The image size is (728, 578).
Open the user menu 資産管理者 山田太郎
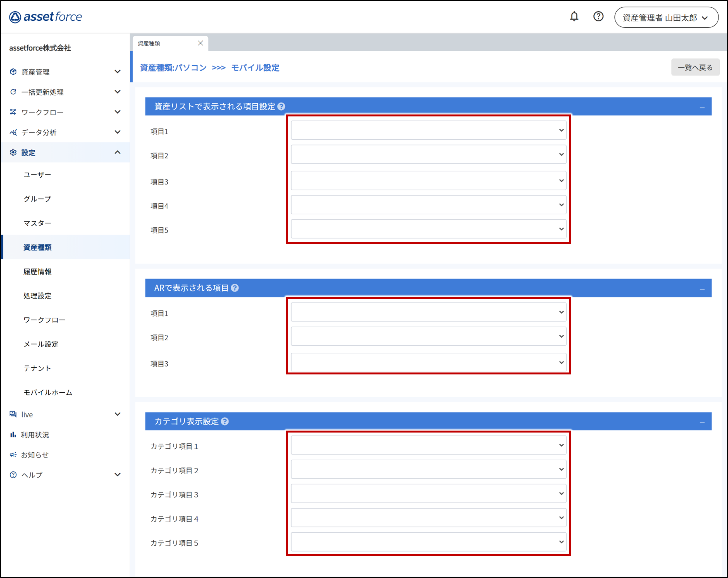point(666,18)
